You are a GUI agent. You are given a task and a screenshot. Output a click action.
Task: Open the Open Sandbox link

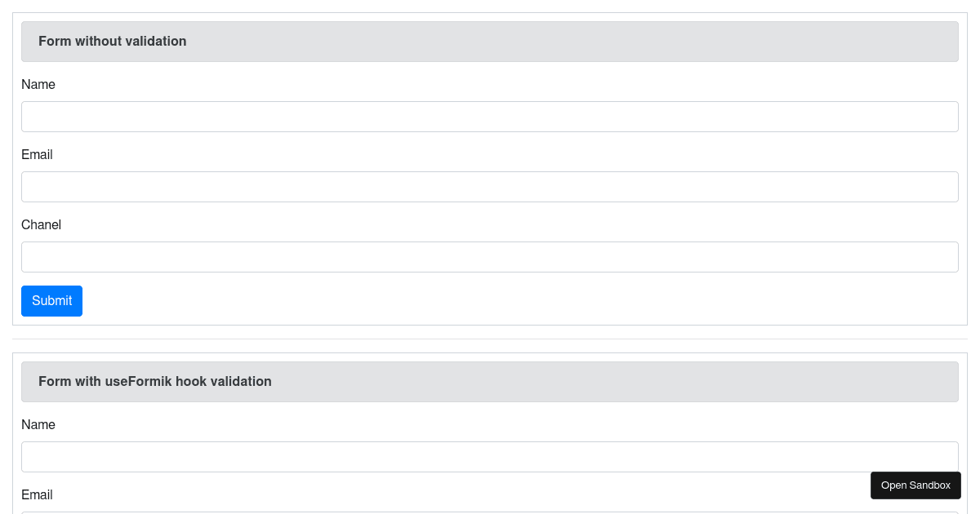915,485
